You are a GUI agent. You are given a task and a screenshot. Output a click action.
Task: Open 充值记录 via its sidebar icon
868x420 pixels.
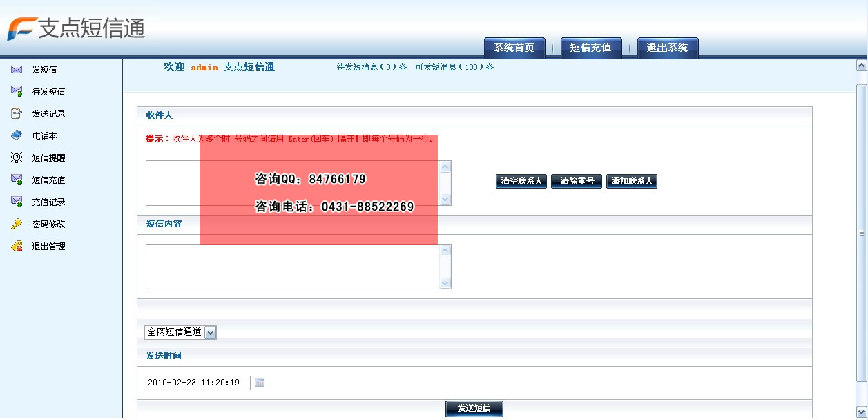16,202
